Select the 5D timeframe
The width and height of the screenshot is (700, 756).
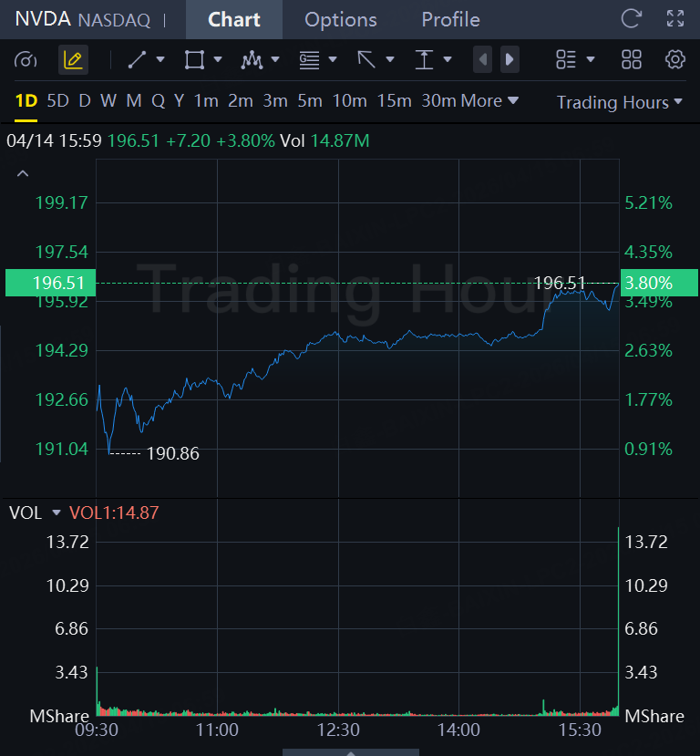point(57,101)
